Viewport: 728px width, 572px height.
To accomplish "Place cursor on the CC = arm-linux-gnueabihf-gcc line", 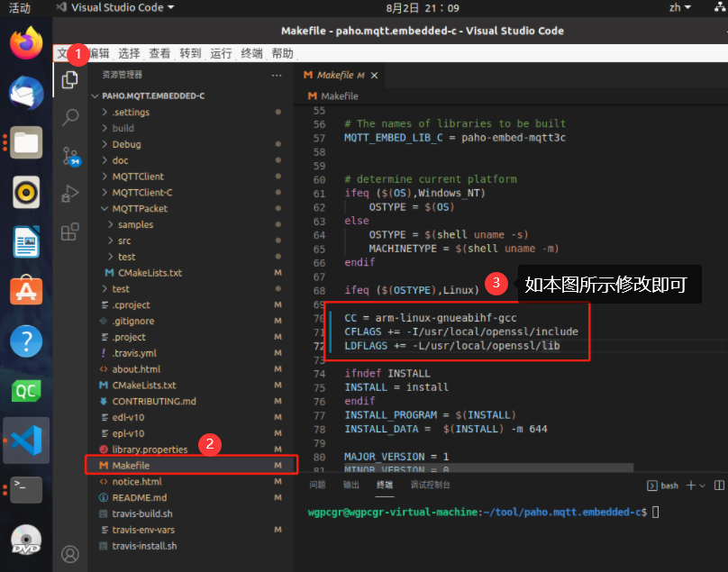I will click(431, 318).
